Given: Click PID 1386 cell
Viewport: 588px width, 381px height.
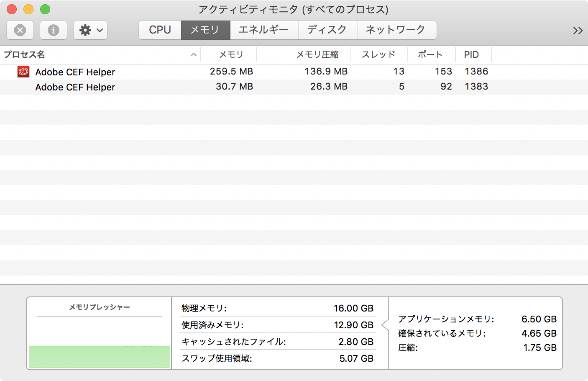Looking at the screenshot, I should (476, 72).
